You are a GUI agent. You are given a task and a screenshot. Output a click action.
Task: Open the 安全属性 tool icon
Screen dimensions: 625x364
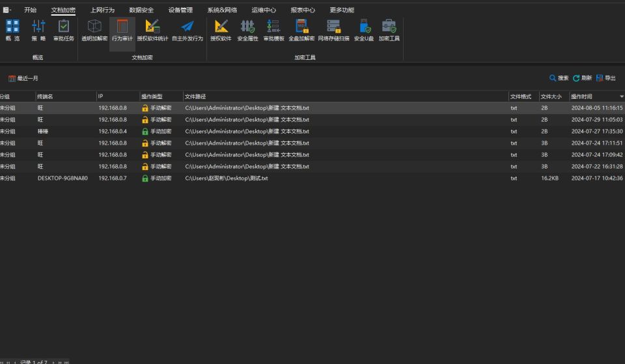[x=247, y=30]
